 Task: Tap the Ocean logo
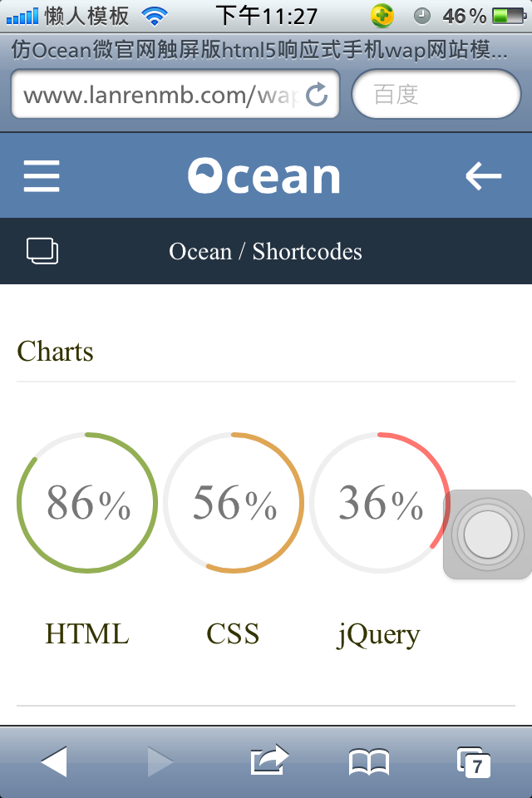point(264,176)
